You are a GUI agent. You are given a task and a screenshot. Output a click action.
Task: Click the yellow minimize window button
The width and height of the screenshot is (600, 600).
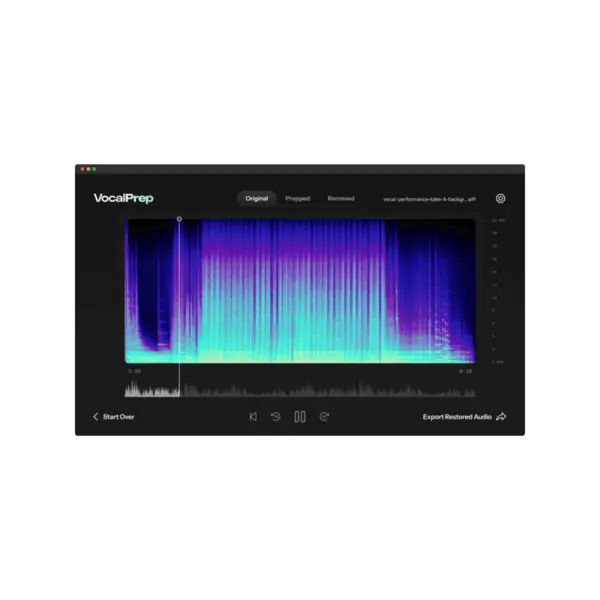(x=88, y=169)
